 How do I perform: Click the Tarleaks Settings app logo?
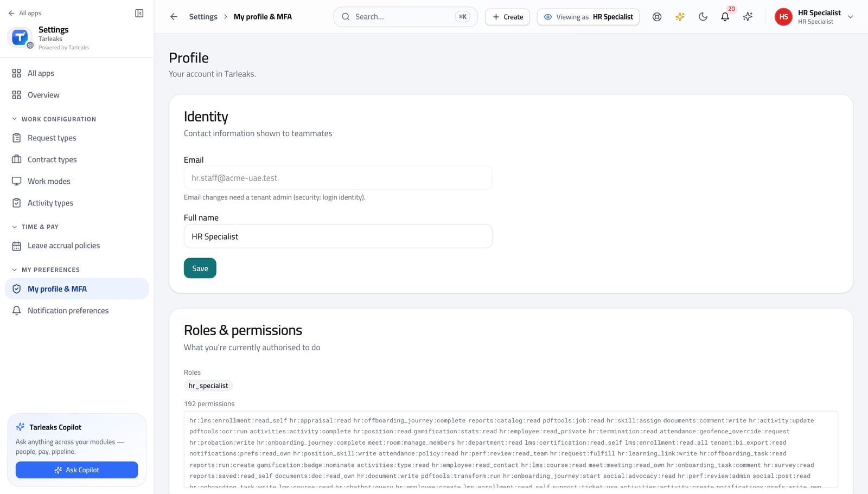coord(20,37)
